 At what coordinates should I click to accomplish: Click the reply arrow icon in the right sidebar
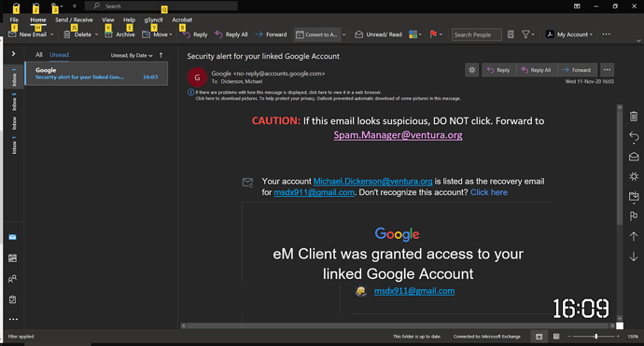pyautogui.click(x=634, y=137)
